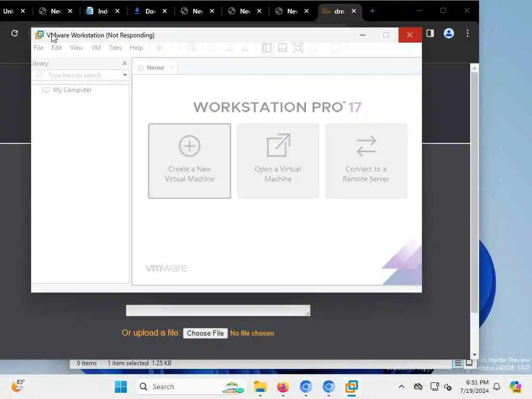
Task: Click the VMware Workstation title bar icon
Action: 39,35
